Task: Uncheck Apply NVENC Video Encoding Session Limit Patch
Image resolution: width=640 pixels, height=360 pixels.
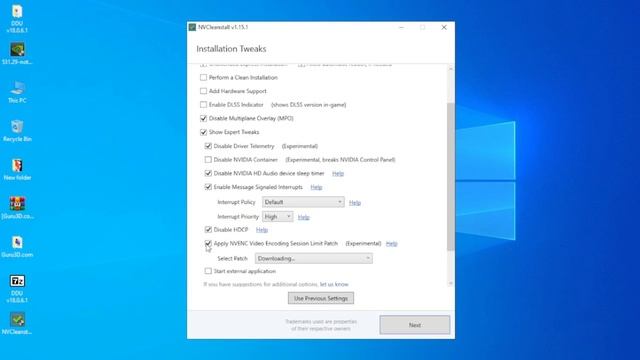Action: click(x=208, y=244)
